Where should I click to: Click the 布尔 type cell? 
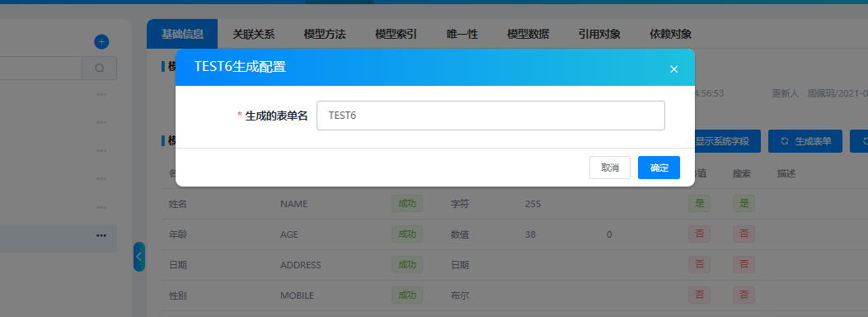[460, 296]
